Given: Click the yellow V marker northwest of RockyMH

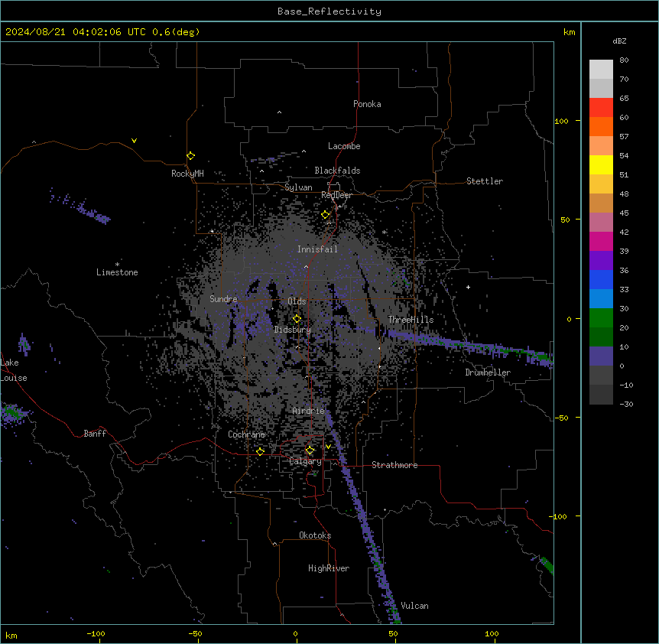Looking at the screenshot, I should pos(134,141).
